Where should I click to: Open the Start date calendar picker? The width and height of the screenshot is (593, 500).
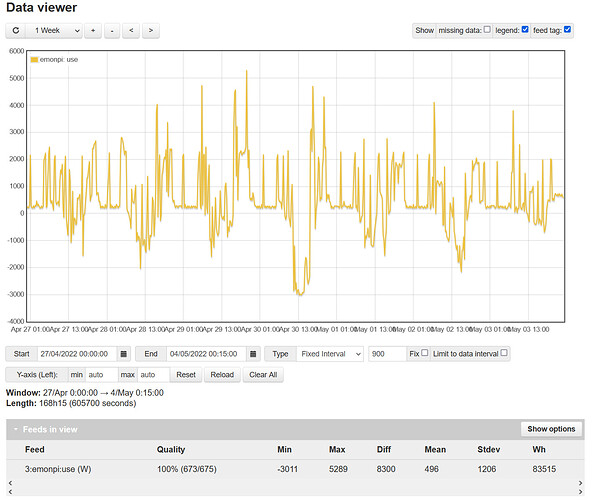(x=124, y=354)
